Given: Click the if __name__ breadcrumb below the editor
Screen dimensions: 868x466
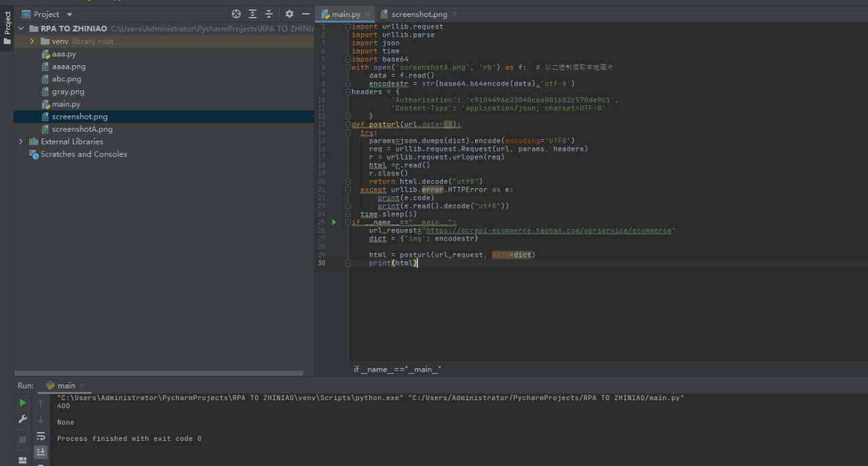Looking at the screenshot, I should pyautogui.click(x=398, y=369).
